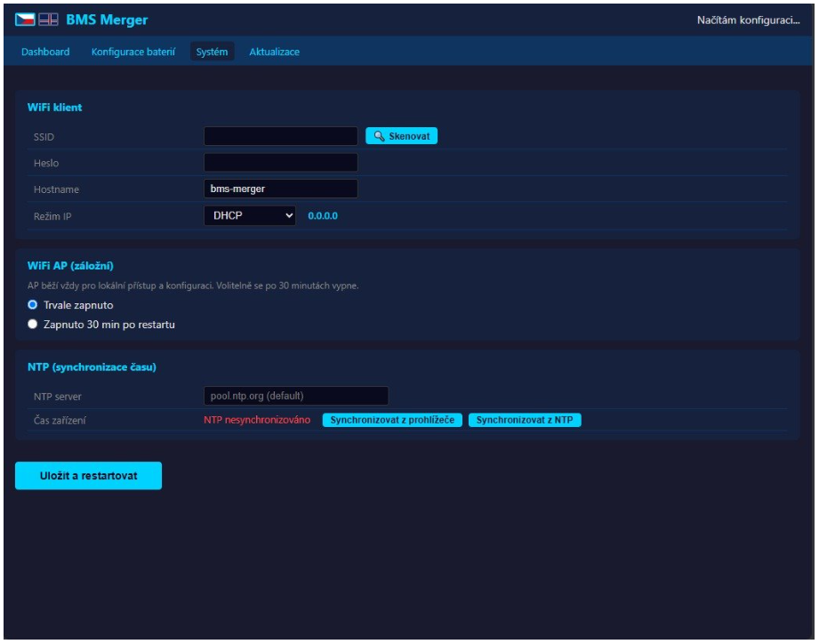Click the Načítám konfiguraci status text
819x644 pixels.
point(748,20)
